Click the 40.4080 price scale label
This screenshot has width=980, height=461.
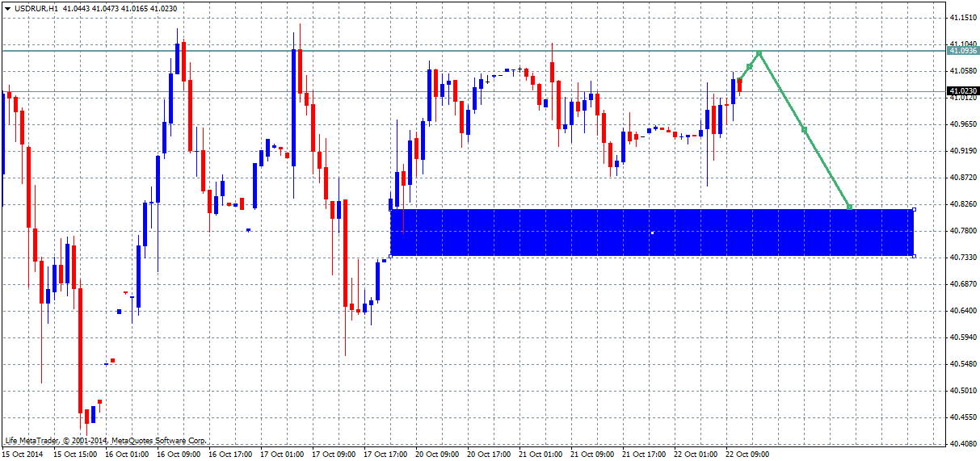click(963, 444)
